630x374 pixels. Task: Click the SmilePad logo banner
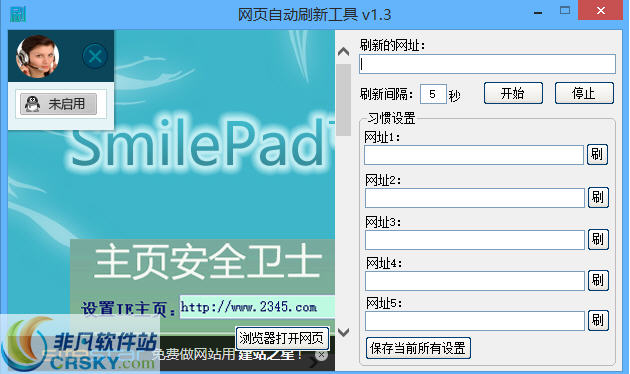point(201,143)
